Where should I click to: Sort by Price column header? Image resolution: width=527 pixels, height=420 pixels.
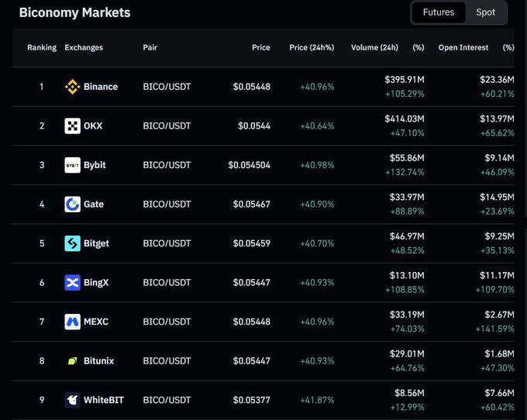(261, 47)
